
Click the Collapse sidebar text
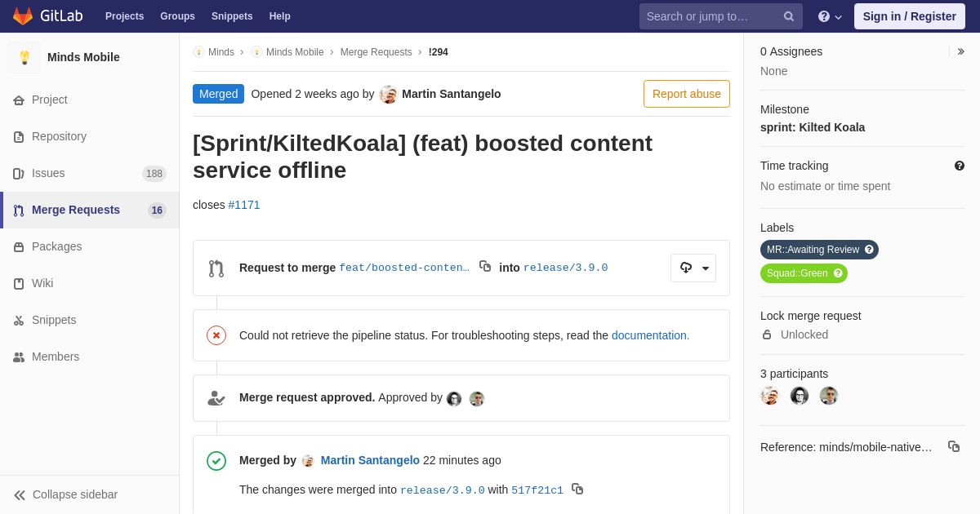point(75,494)
